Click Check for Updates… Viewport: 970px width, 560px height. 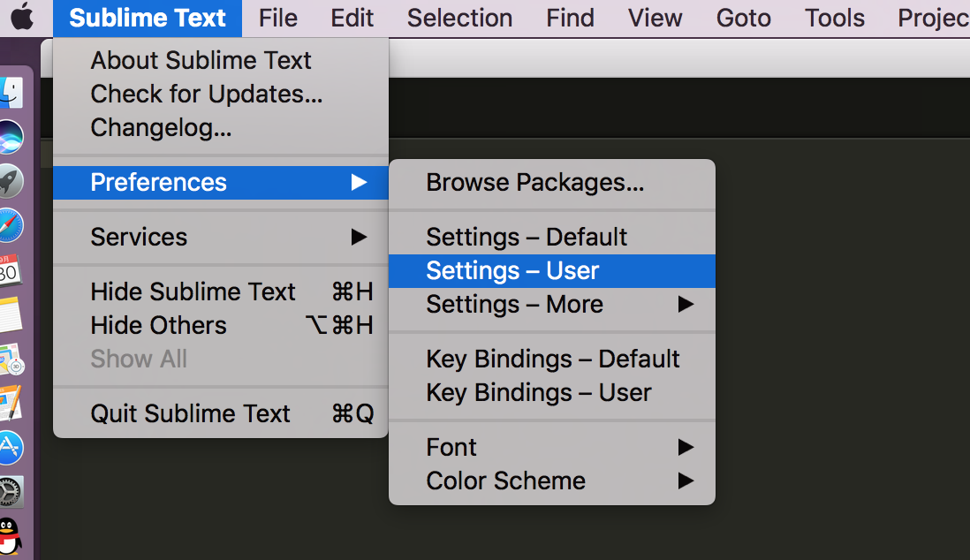click(206, 95)
